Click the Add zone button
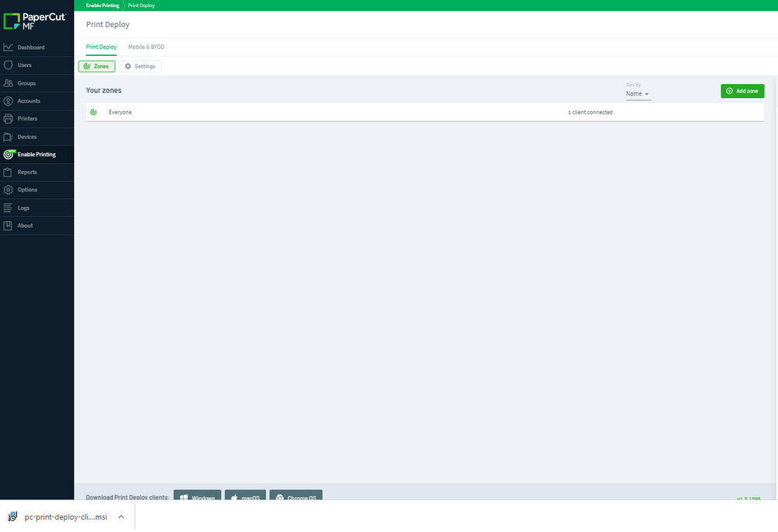Screen dimensions: 778x532 (x=742, y=91)
